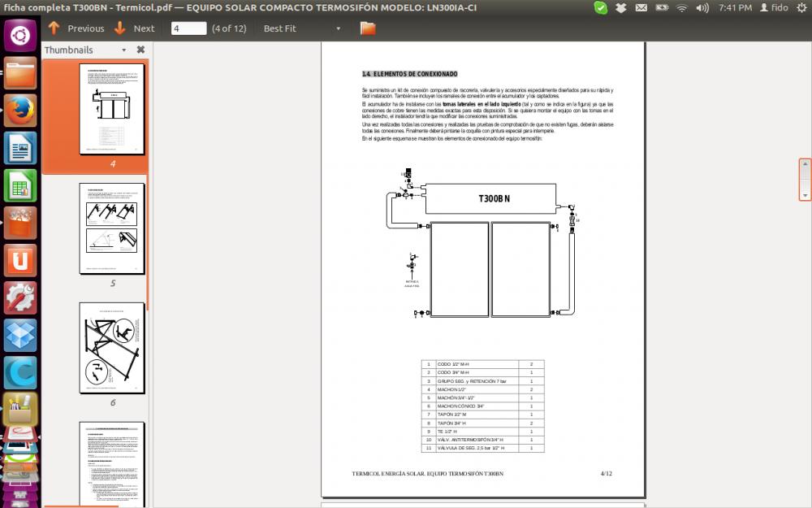The image size is (812, 508).
Task: Open the clock showing 7:41 PM
Action: coord(735,8)
